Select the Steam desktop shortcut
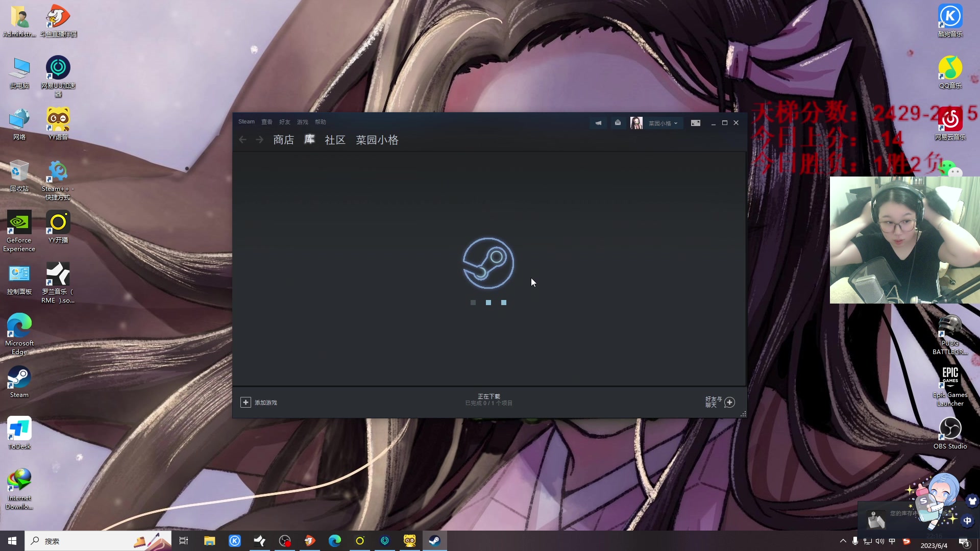 tap(19, 382)
